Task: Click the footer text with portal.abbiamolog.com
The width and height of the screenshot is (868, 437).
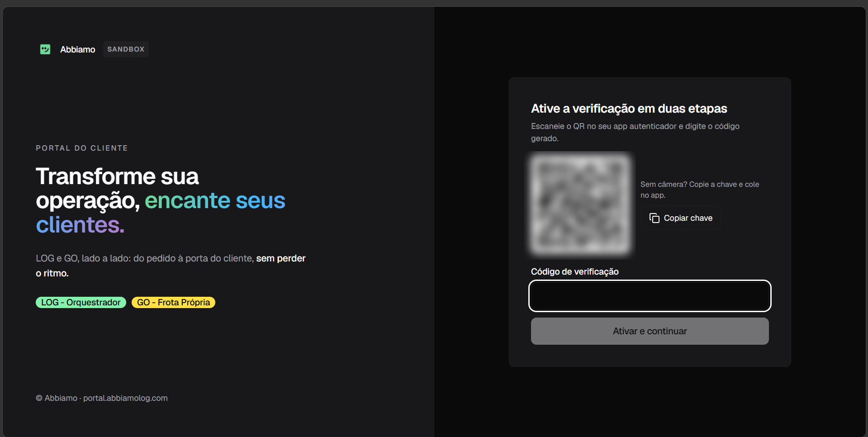Action: (x=102, y=398)
